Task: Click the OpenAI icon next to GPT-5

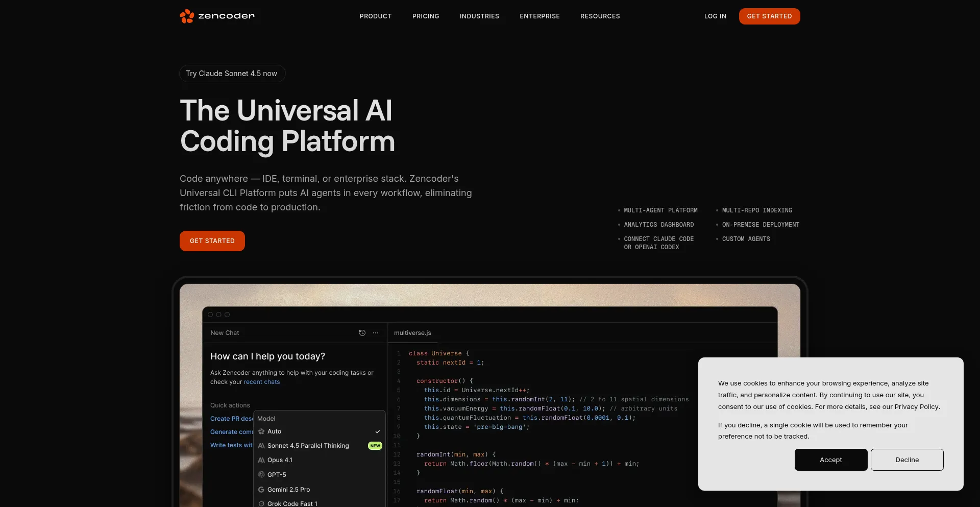Action: click(x=261, y=475)
